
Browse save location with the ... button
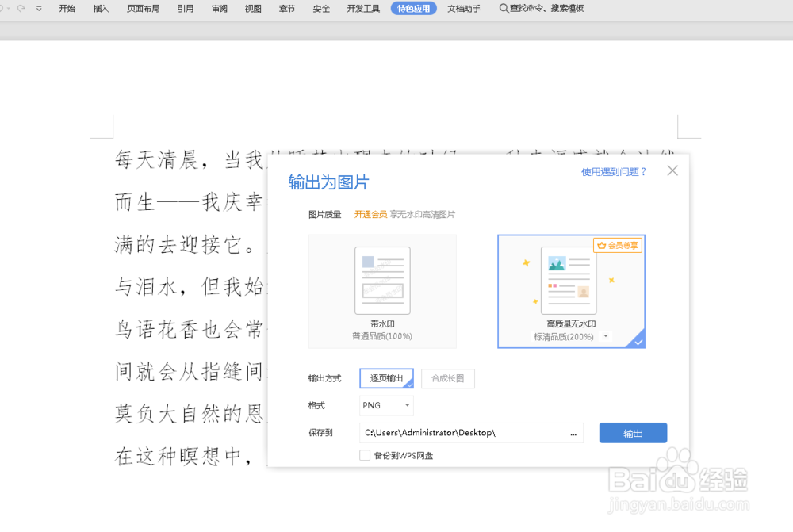pyautogui.click(x=575, y=432)
